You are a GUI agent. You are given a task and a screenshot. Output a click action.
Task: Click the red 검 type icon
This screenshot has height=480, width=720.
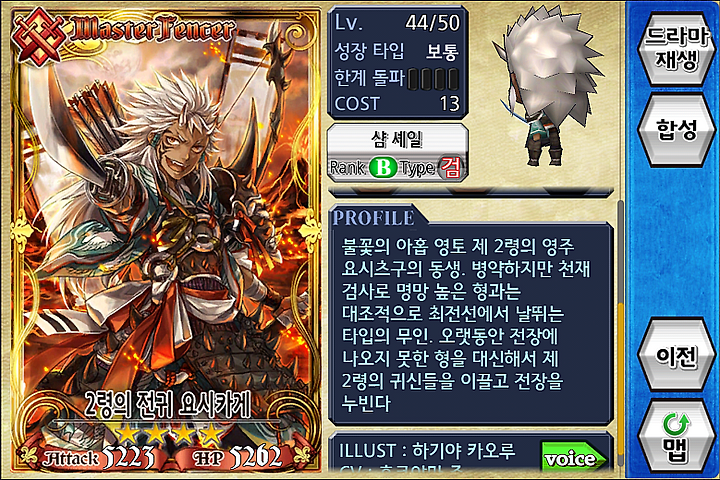coord(450,168)
